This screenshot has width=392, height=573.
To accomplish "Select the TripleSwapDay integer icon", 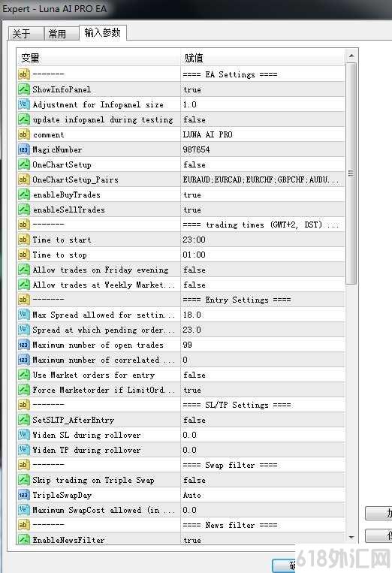I will coord(24,495).
